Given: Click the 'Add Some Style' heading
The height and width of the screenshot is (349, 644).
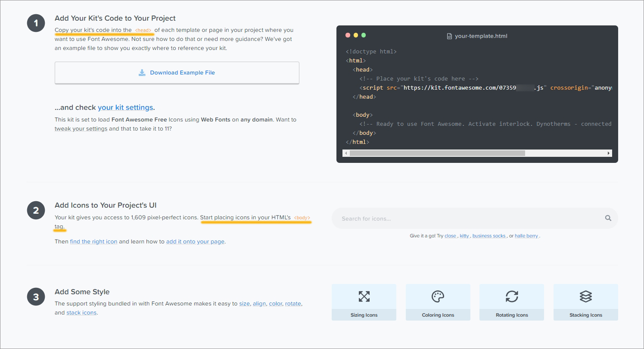Looking at the screenshot, I should pyautogui.click(x=82, y=292).
